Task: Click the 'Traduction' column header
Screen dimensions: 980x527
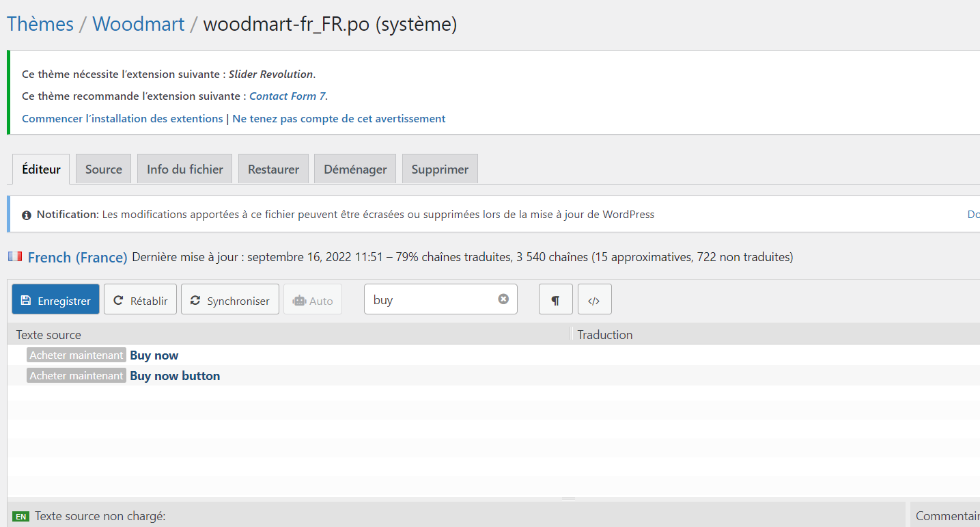Action: [605, 334]
